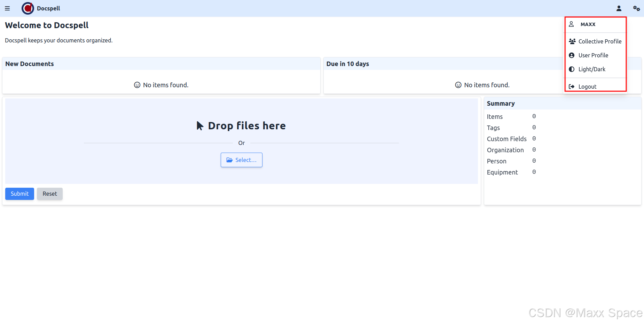This screenshot has height=324, width=644.
Task: Click the Docspell logo icon
Action: (x=28, y=8)
